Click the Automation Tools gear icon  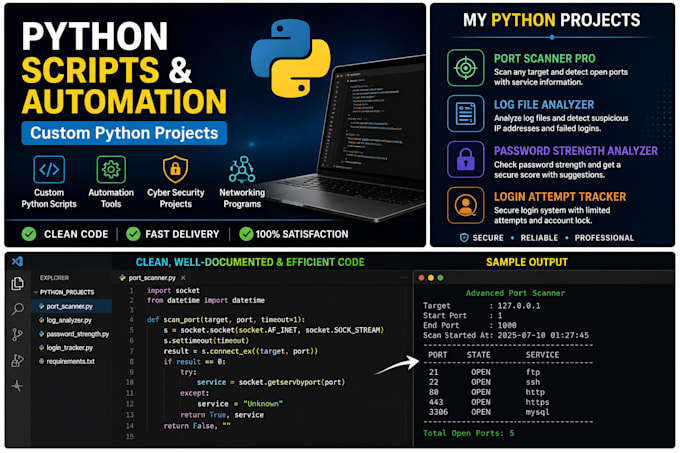click(111, 169)
